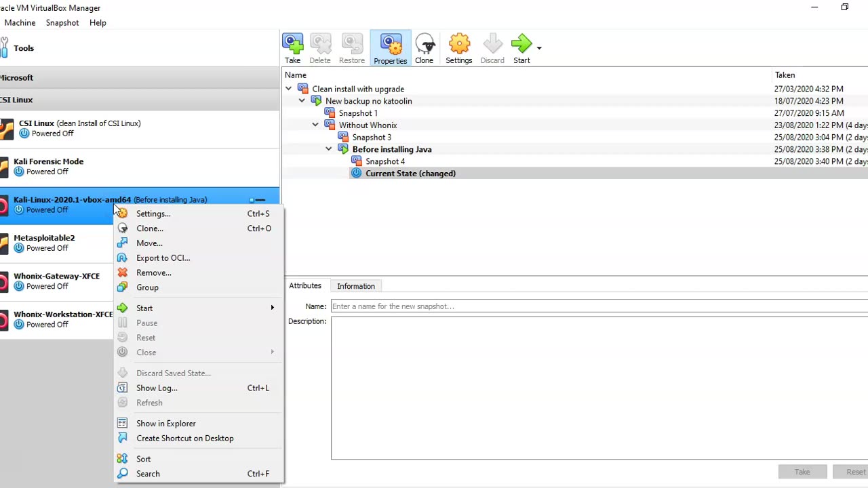Open the Start submenu in context menu
The width and height of the screenshot is (868, 488).
click(198, 308)
